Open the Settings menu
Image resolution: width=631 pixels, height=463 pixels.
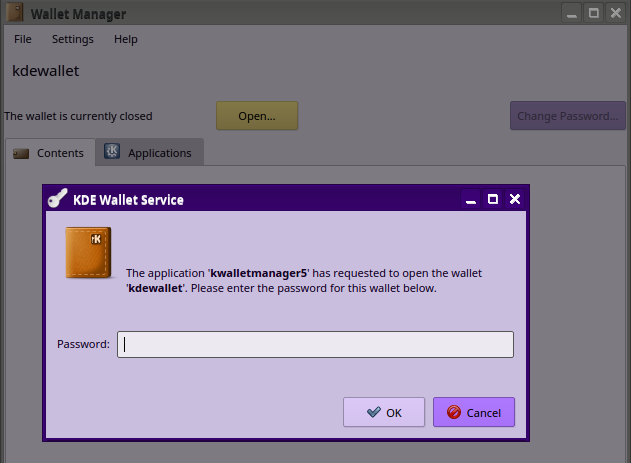tap(73, 39)
